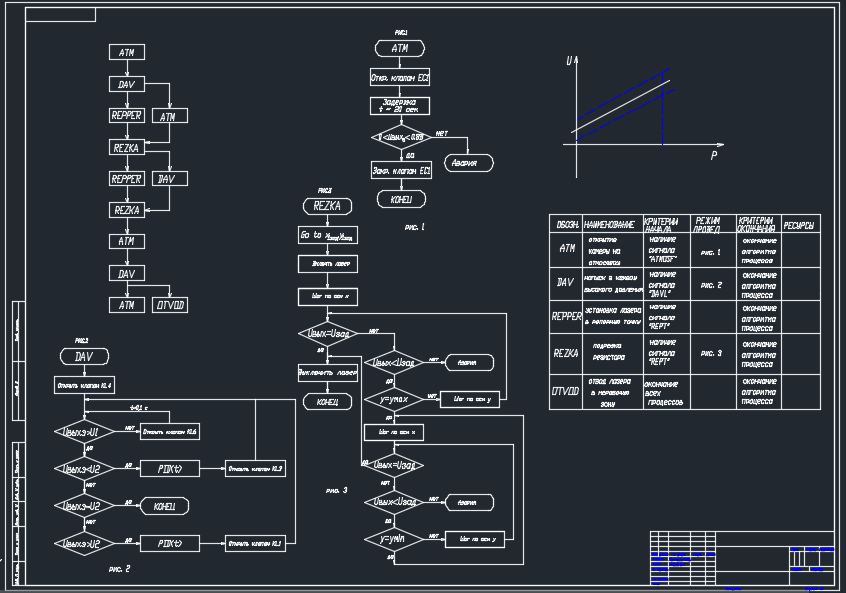Select the blue dashed vertical line in graph
The height and width of the screenshot is (593, 846).
click(x=663, y=108)
